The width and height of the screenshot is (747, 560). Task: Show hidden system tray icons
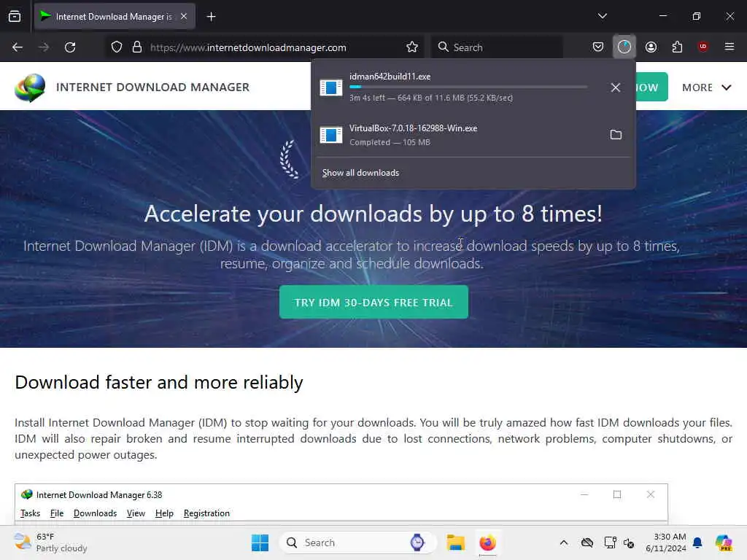click(x=564, y=542)
